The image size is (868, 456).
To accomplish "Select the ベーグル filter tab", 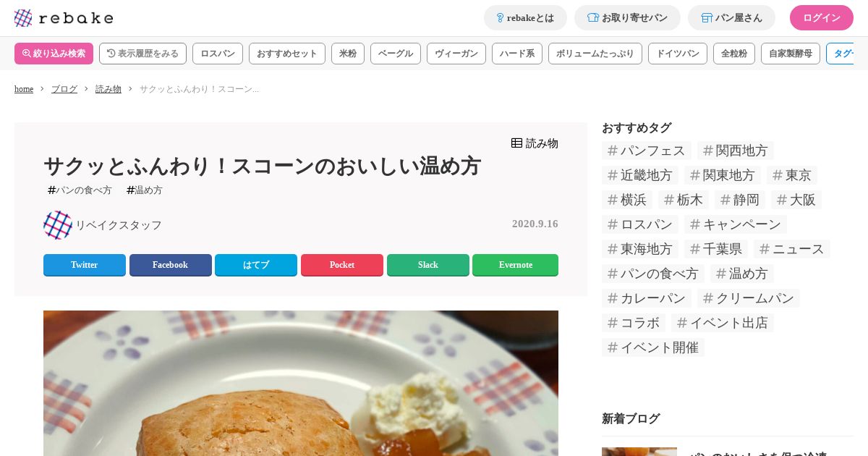I will (396, 54).
